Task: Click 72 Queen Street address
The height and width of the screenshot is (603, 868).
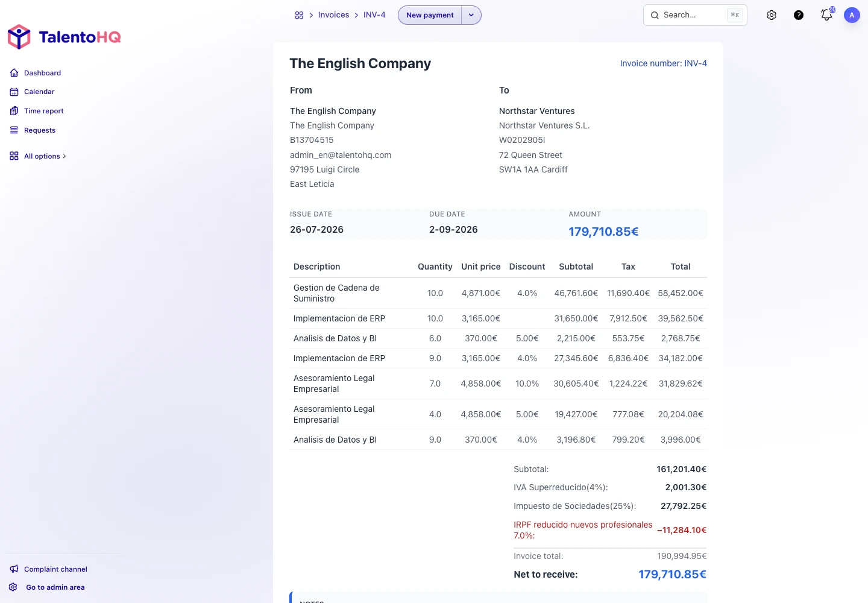Action: (530, 155)
